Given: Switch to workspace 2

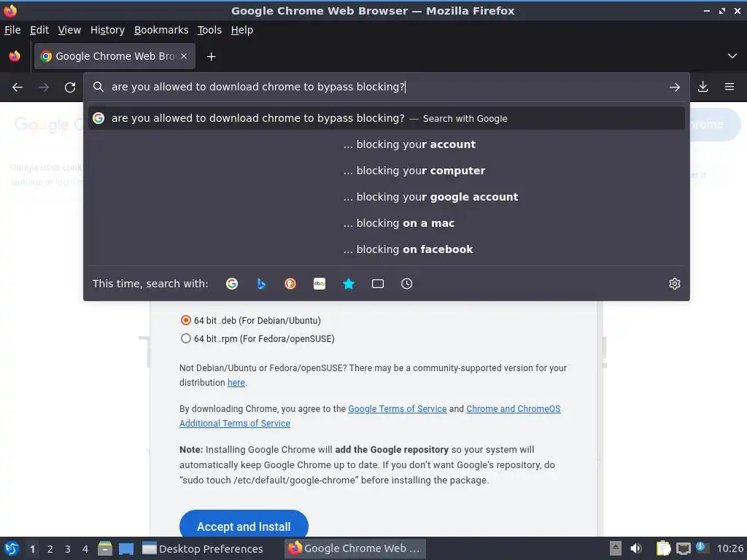Looking at the screenshot, I should click(50, 549).
